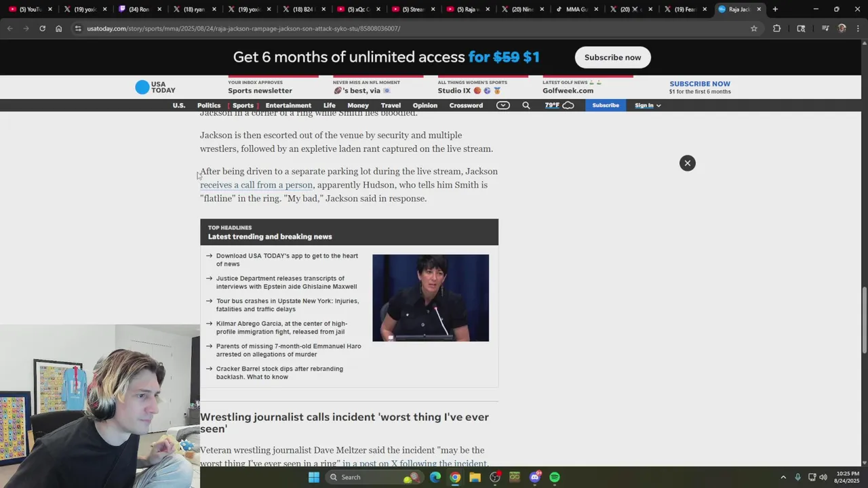
Task: Click the microphone tray icon
Action: [x=797, y=477]
